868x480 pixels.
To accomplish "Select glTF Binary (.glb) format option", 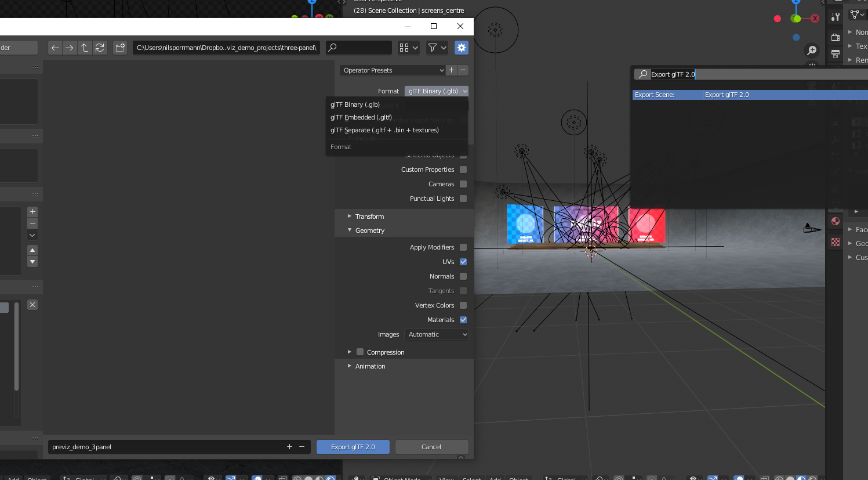I will (397, 104).
